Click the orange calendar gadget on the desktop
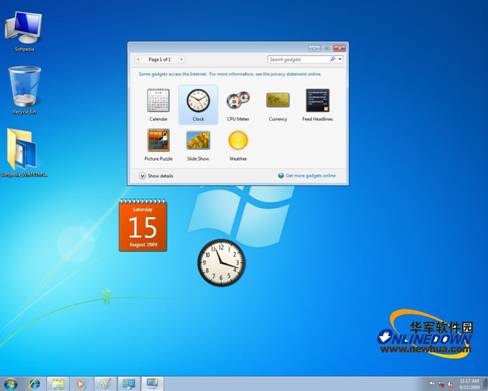Screen dimensions: 488x391 [x=143, y=225]
